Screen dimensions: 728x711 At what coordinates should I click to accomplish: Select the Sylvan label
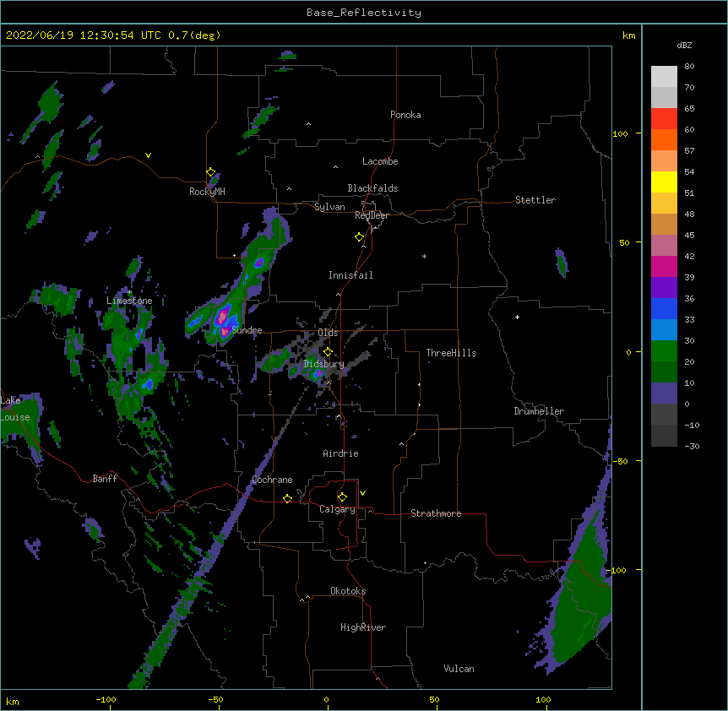(329, 207)
